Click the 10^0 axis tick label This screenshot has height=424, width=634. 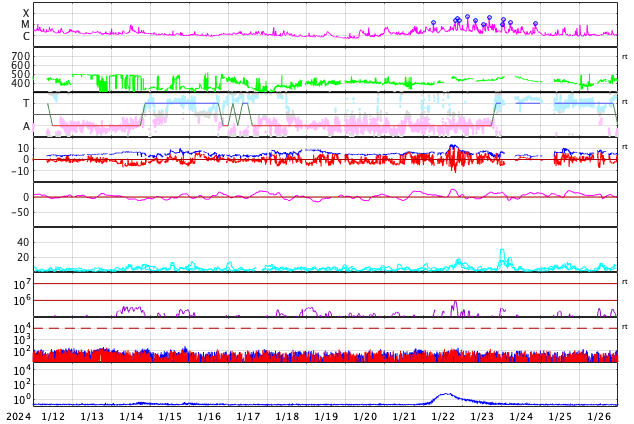[23, 399]
